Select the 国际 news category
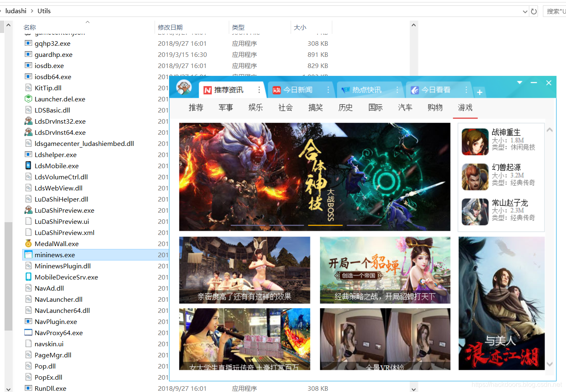 (376, 108)
